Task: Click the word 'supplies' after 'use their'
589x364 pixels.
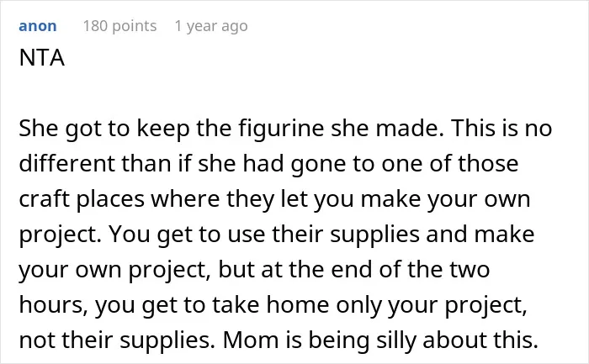Action: pyautogui.click(x=375, y=235)
